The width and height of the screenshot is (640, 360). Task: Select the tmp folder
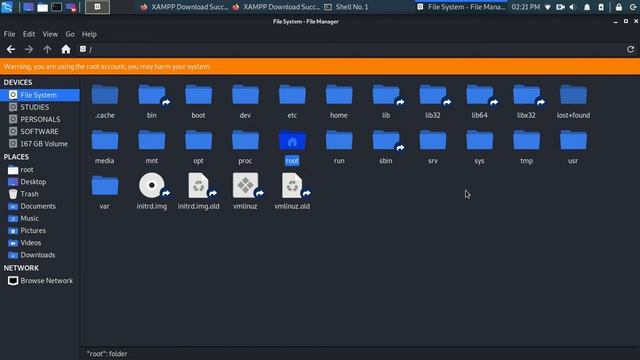(526, 140)
